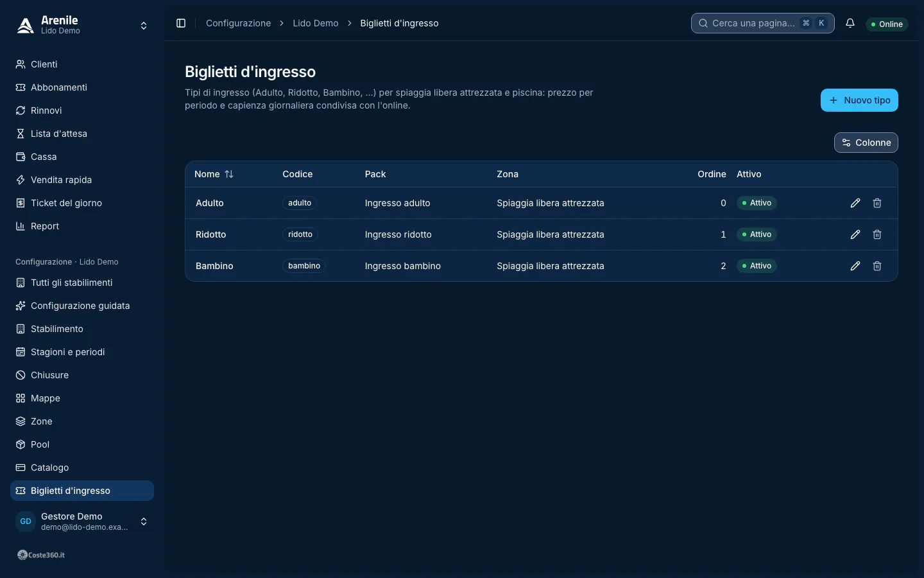Edit the Ridotto ticket type
924x578 pixels.
(855, 234)
